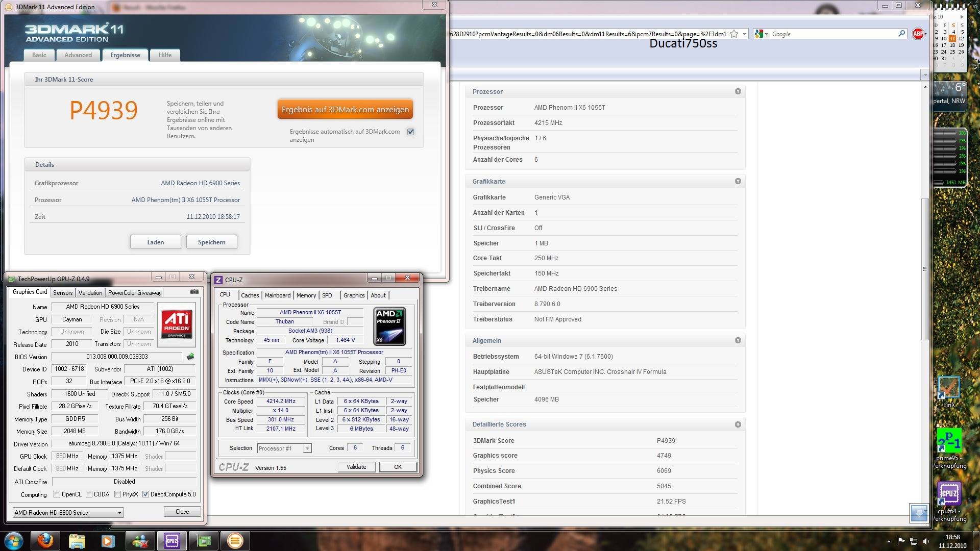
Task: Enable the PhysX checkbox in GPU-Z
Action: click(118, 494)
